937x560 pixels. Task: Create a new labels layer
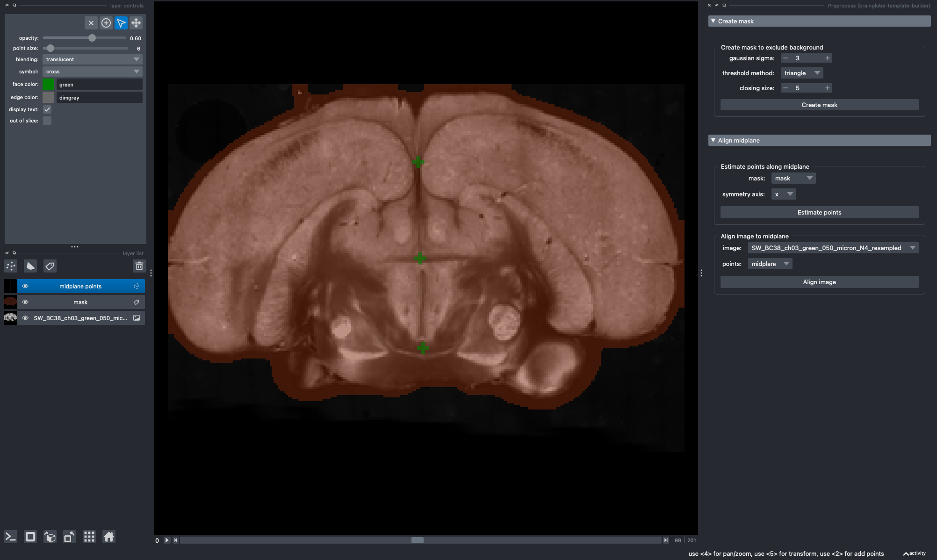point(50,266)
